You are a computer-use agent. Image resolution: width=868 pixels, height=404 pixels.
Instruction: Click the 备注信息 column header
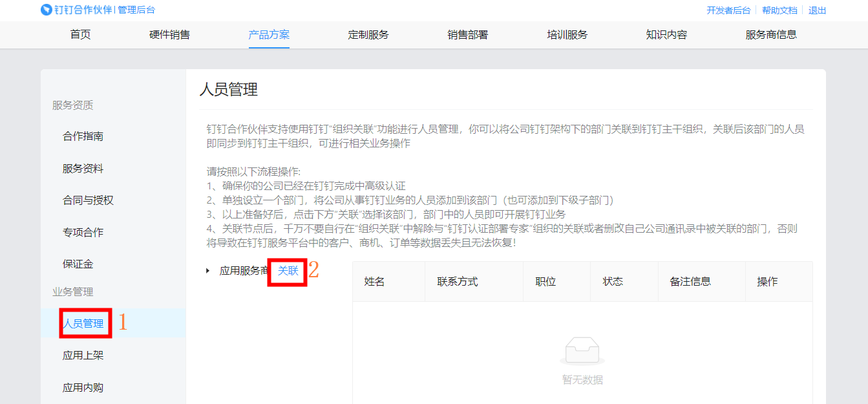point(690,281)
